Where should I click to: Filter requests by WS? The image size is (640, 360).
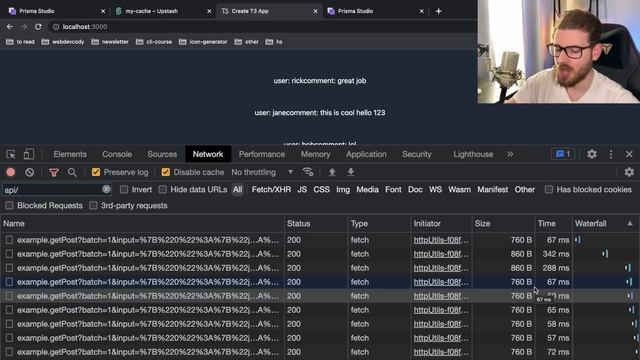pyautogui.click(x=435, y=189)
